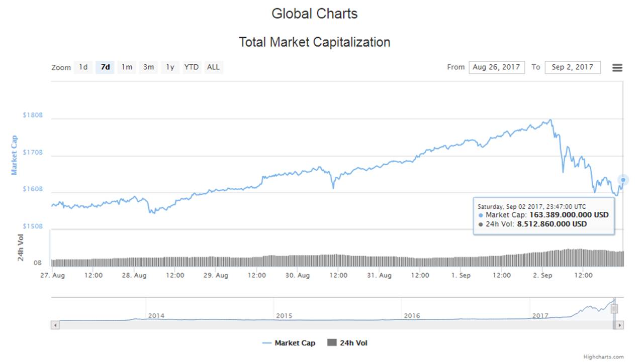The height and width of the screenshot is (364, 644).
Task: Click the From date field
Action: 497,67
